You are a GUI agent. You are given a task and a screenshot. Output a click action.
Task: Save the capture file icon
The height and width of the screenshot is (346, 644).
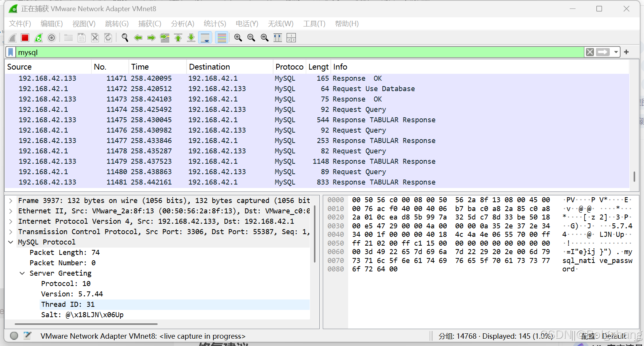[82, 38]
